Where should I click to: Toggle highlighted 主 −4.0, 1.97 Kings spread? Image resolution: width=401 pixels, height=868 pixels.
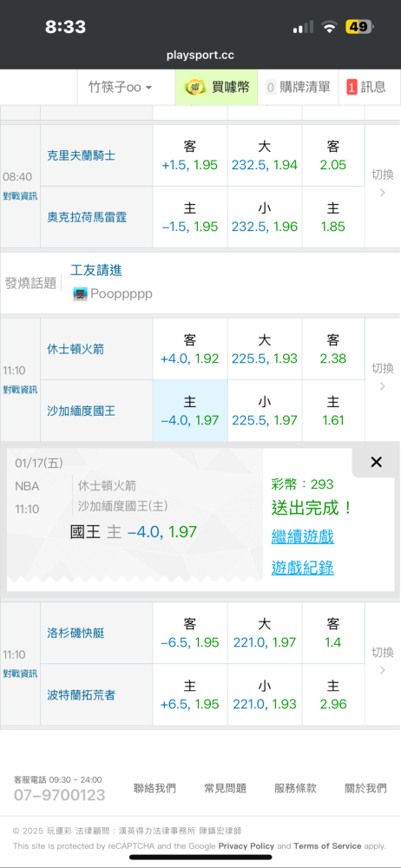(190, 411)
